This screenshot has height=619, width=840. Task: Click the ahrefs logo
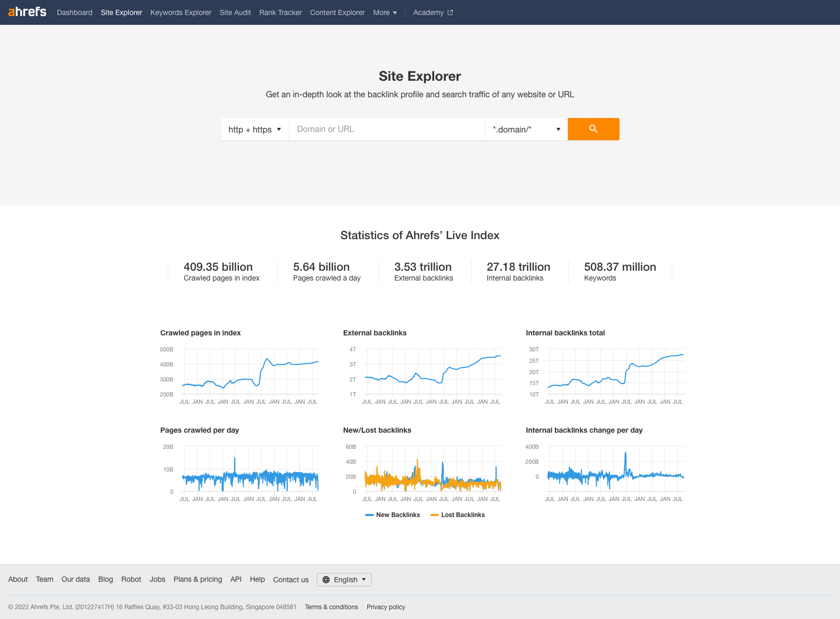click(27, 12)
